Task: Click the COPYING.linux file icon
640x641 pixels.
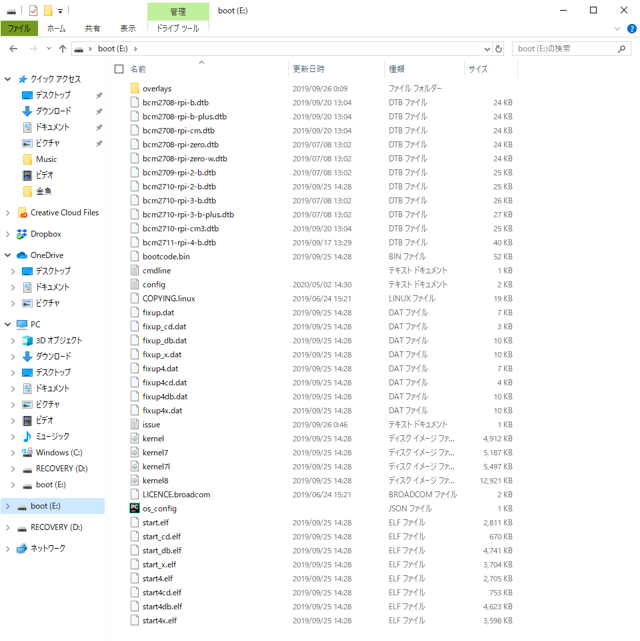Action: click(x=134, y=298)
